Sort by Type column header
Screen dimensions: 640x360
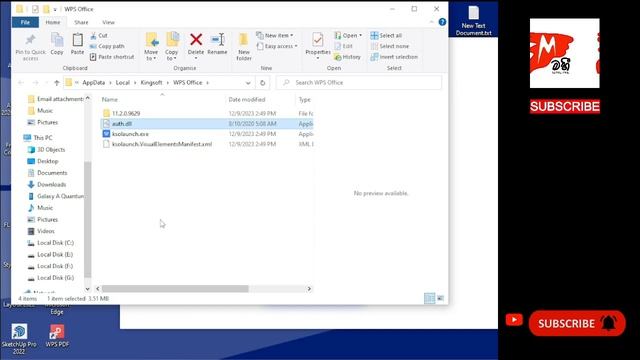coord(304,100)
